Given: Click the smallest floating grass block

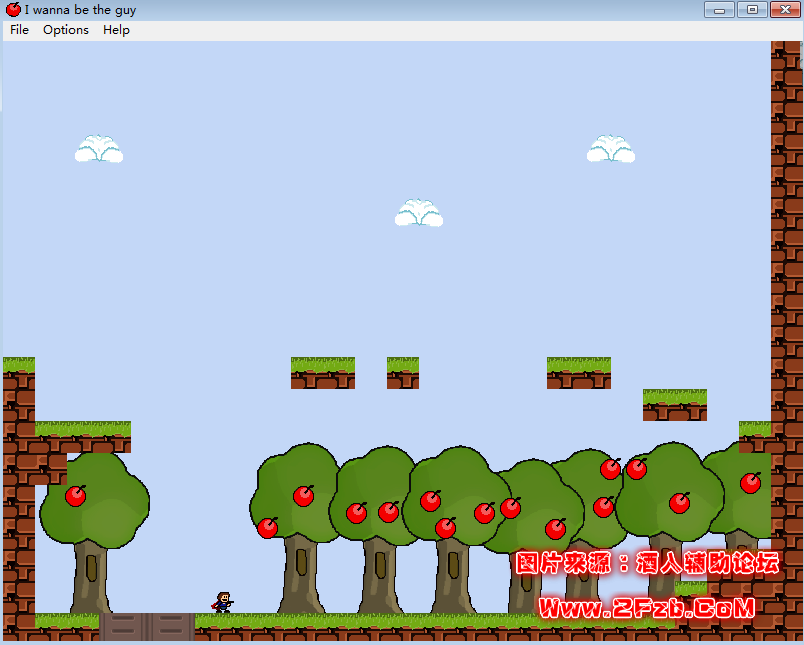Looking at the screenshot, I should tap(403, 373).
